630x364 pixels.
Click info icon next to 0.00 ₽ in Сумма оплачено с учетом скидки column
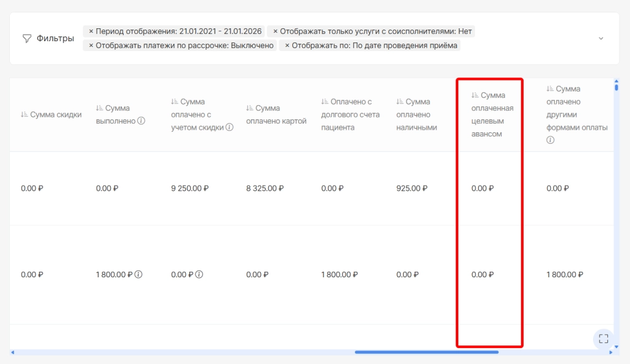click(199, 275)
